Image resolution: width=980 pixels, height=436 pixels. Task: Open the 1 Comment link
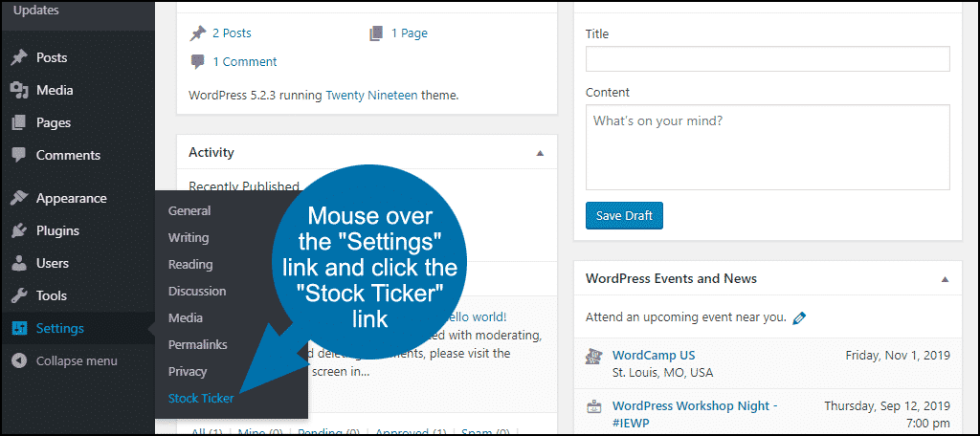[244, 62]
